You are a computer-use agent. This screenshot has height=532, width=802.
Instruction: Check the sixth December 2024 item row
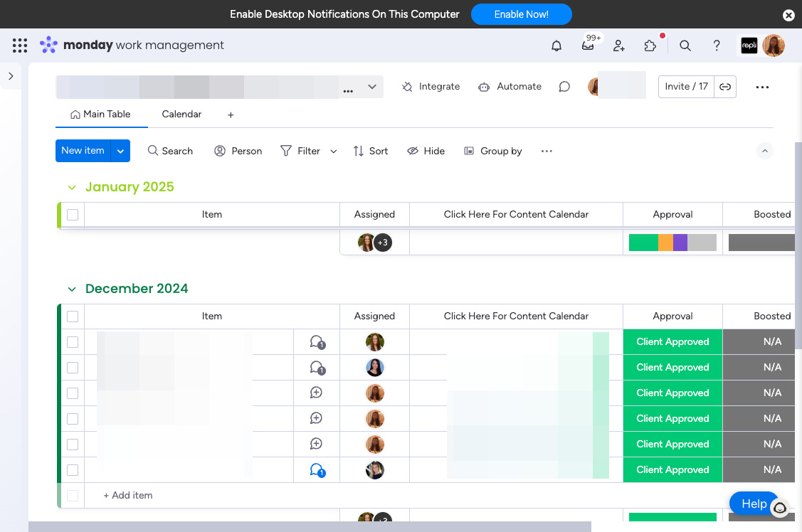pos(73,469)
